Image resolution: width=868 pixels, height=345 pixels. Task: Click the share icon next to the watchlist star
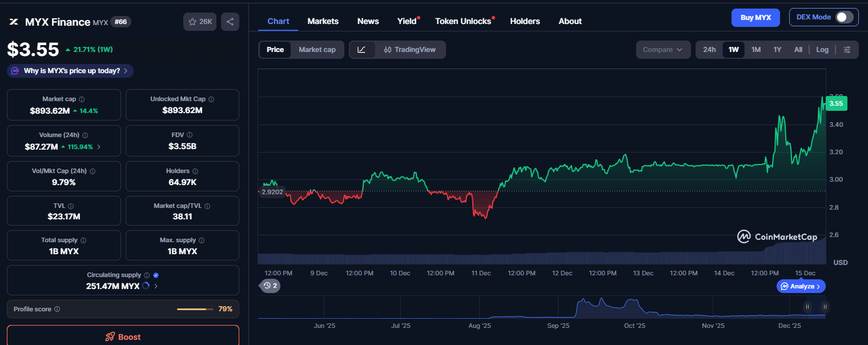click(x=230, y=21)
